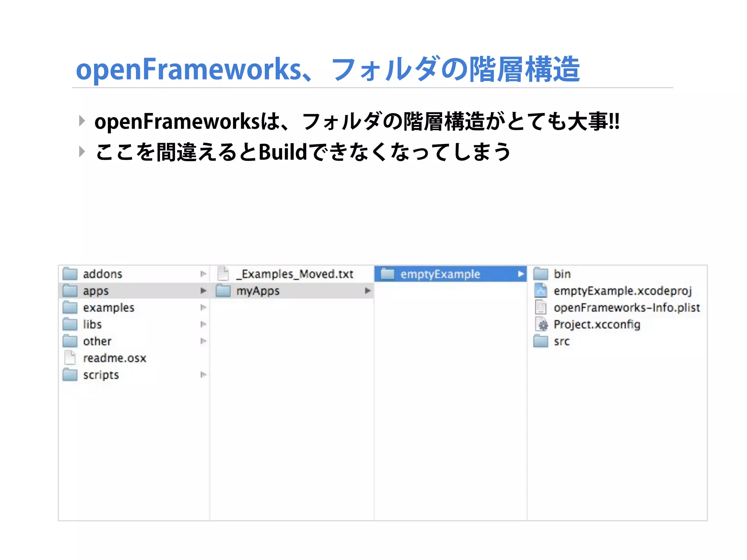
Task: Select the emptyExample folder name
Action: (x=440, y=274)
